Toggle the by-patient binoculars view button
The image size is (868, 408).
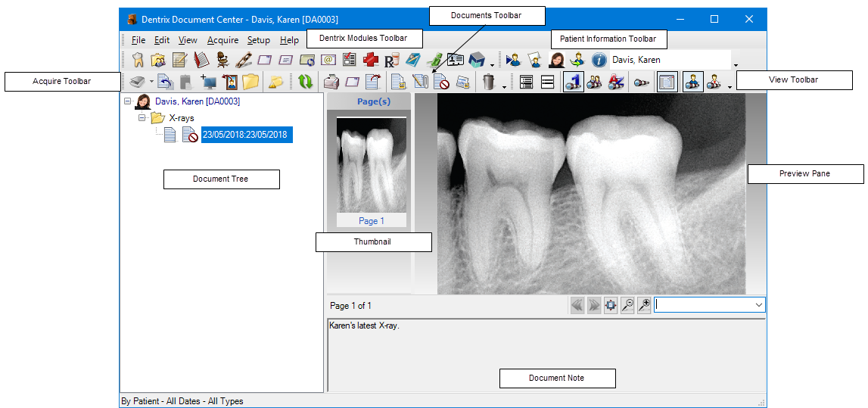pyautogui.click(x=692, y=83)
